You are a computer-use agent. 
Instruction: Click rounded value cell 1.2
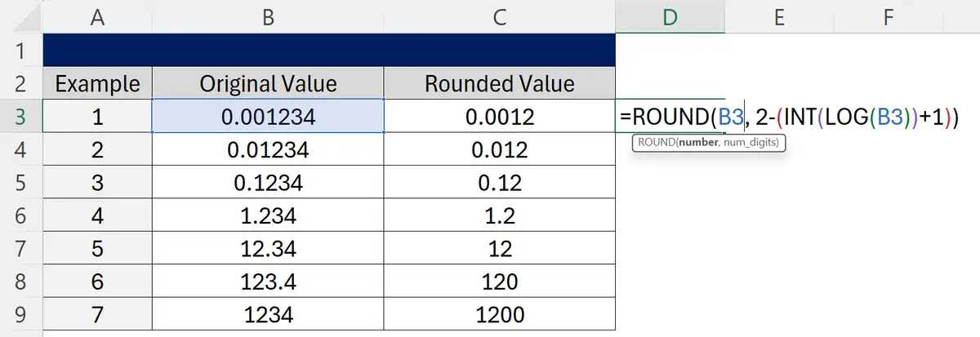point(499,215)
